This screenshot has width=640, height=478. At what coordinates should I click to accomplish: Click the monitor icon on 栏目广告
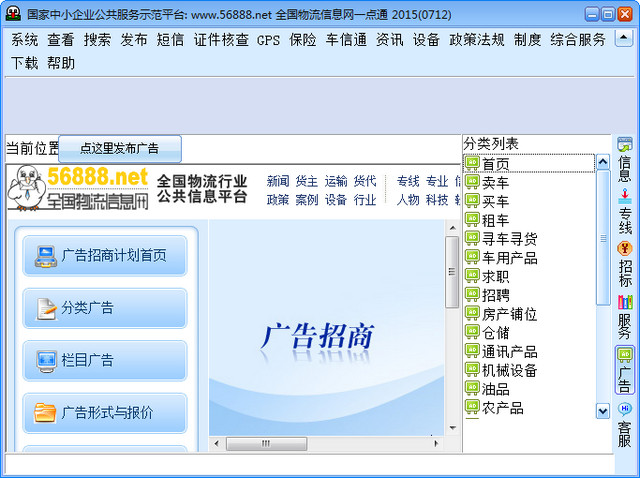point(46,361)
